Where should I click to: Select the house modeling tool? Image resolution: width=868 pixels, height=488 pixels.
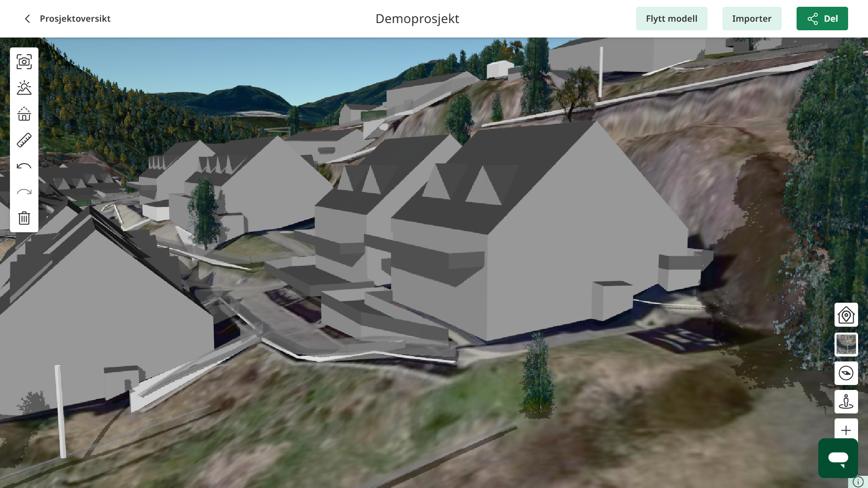click(24, 114)
